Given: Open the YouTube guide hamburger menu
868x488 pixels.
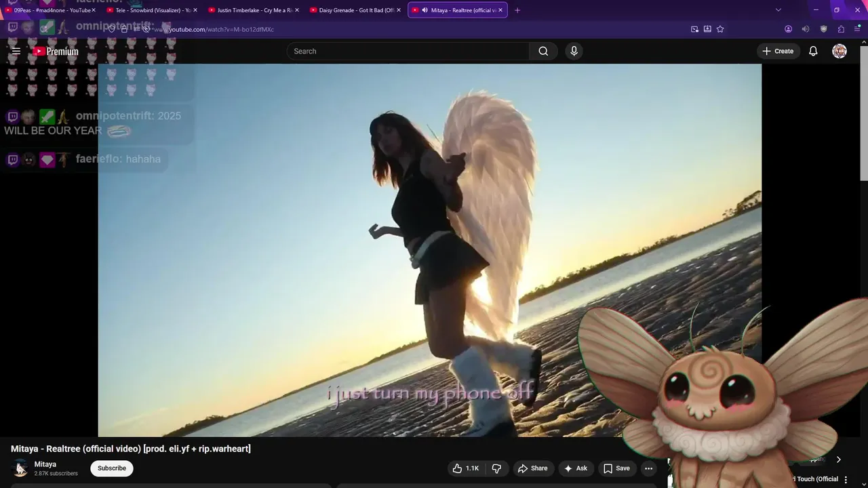Looking at the screenshot, I should [16, 51].
